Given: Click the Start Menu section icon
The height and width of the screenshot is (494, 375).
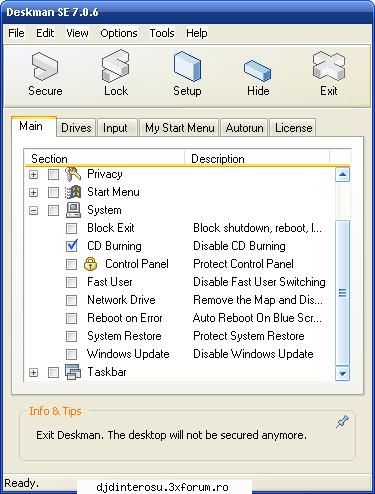Looking at the screenshot, I should [73, 192].
